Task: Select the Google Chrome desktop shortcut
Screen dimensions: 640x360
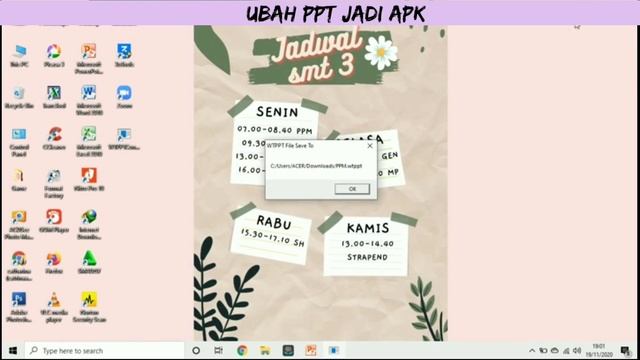Action: pos(19,266)
